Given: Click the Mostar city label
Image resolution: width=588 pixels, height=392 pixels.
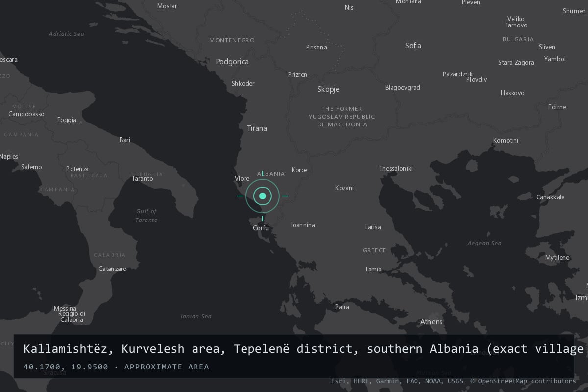Looking at the screenshot, I should [167, 6].
